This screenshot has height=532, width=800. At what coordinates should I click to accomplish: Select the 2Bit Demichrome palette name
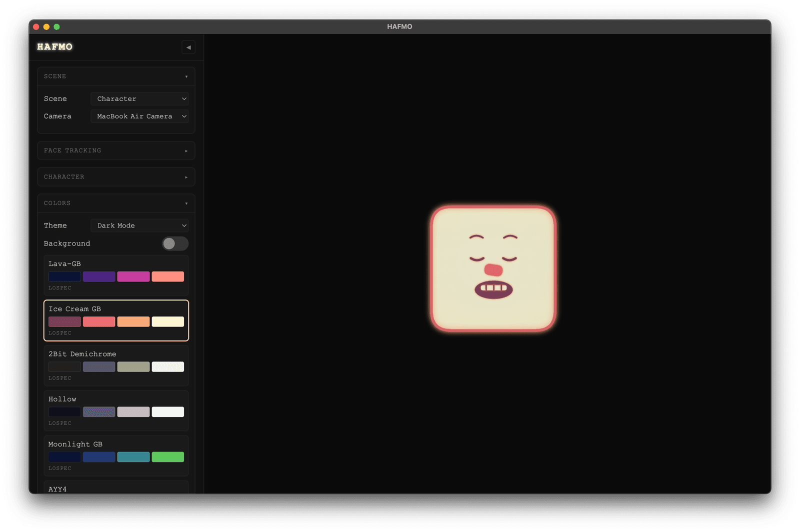pyautogui.click(x=82, y=354)
